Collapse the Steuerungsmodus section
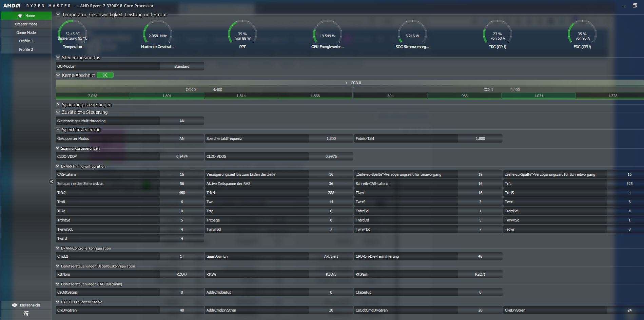This screenshot has height=320, width=644. 58,58
